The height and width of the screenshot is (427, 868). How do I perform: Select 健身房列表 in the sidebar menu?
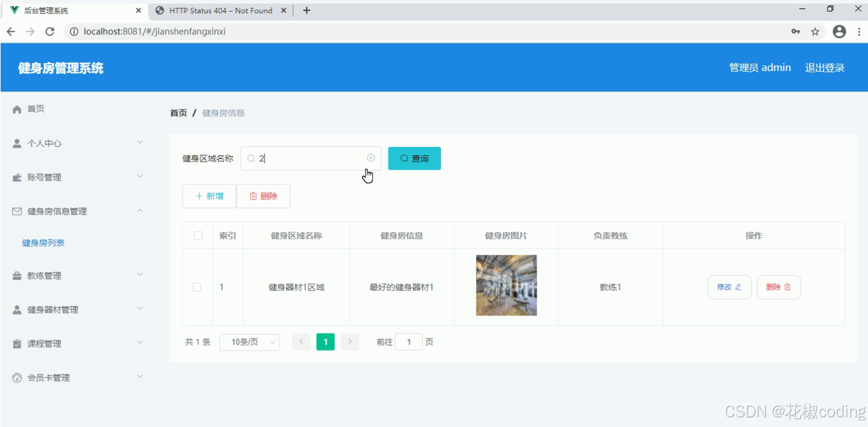point(43,243)
